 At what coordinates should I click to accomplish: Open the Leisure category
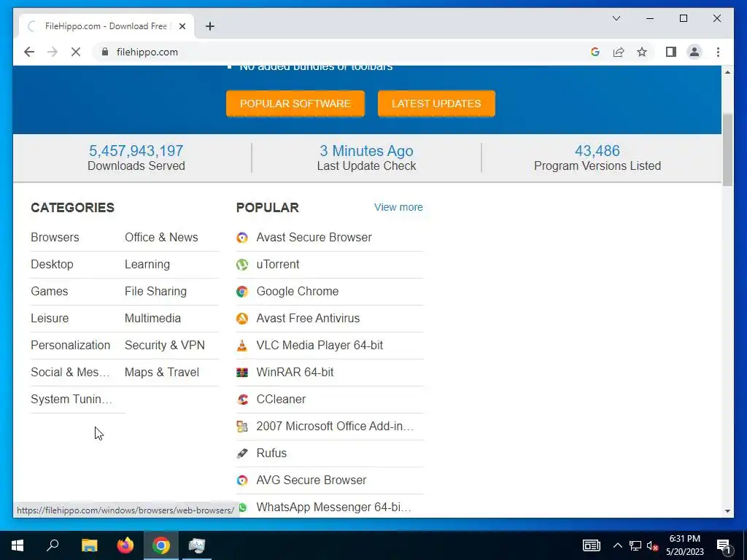[50, 318]
